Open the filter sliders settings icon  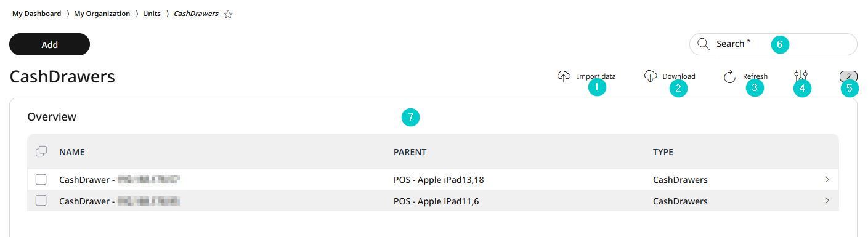(801, 76)
